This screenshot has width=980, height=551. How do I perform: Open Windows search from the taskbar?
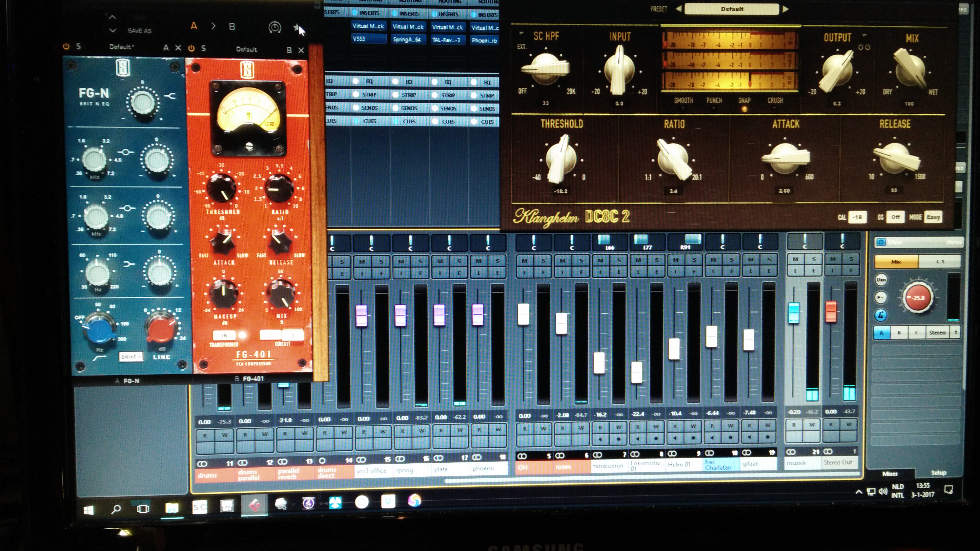pyautogui.click(x=116, y=509)
